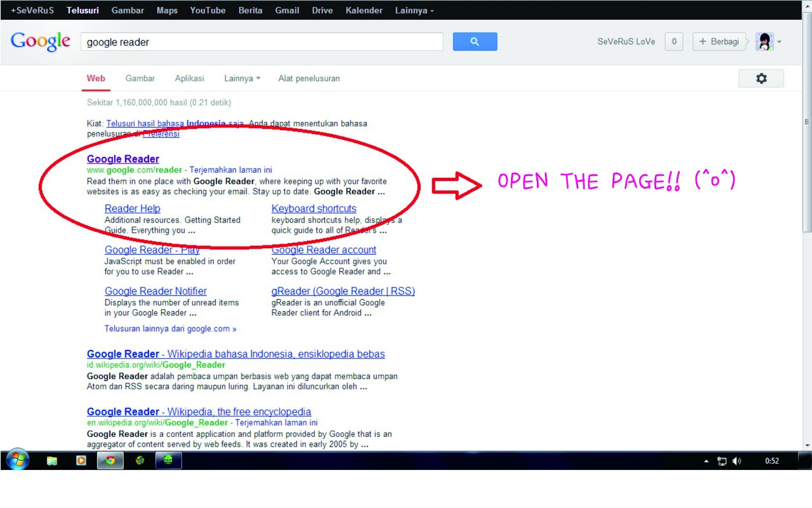Click the page's vertical scrollbar thumb
Image resolution: width=812 pixels, height=508 pixels.
click(x=807, y=122)
